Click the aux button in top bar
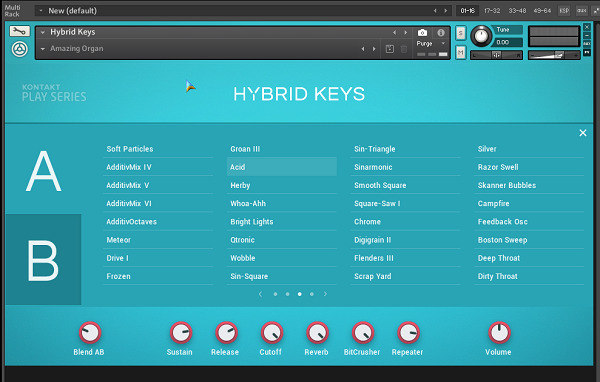Screen dimensions: 600x382 (582, 11)
